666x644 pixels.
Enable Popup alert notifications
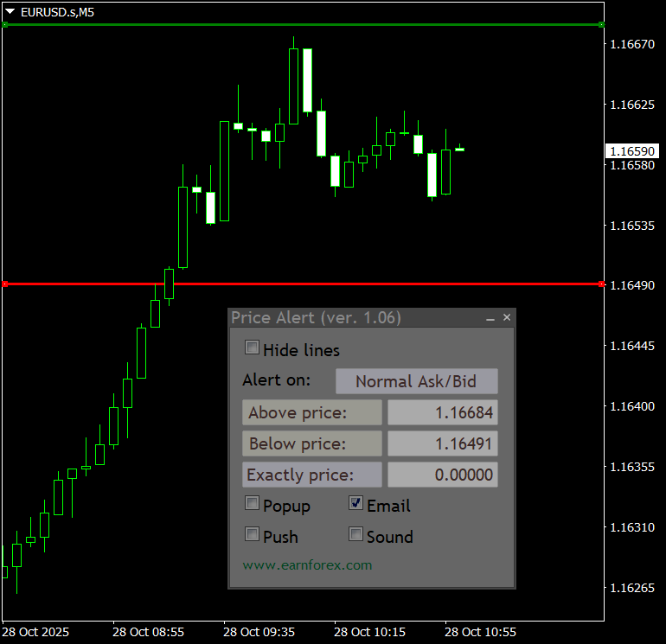pyautogui.click(x=253, y=504)
